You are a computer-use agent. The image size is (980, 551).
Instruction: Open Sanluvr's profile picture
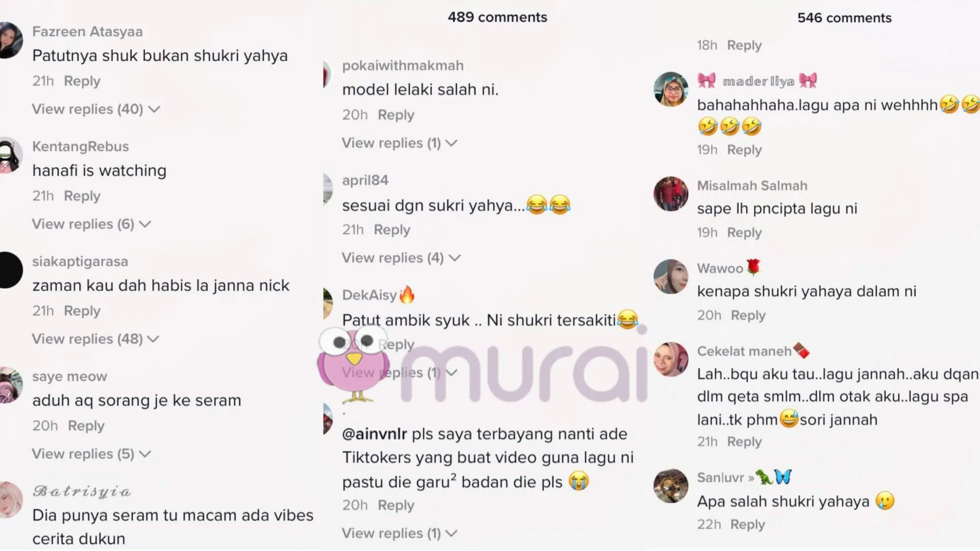coord(671,486)
